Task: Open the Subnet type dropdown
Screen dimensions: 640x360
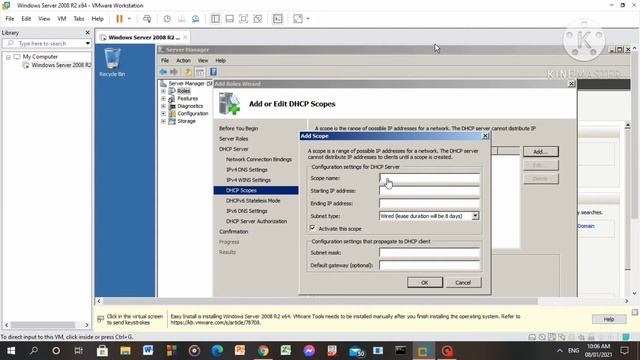Action: click(475, 216)
